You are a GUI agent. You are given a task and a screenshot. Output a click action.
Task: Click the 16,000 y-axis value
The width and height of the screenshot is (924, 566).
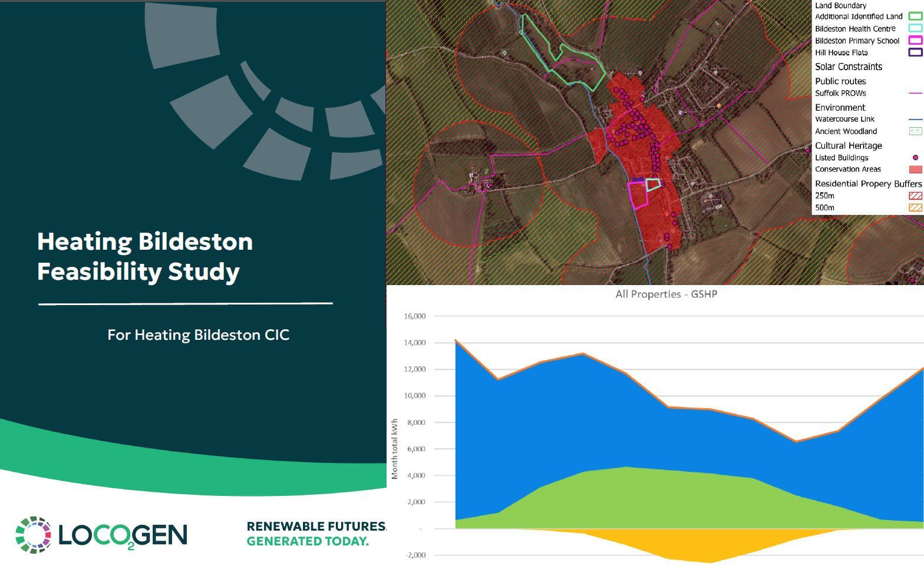(x=415, y=316)
